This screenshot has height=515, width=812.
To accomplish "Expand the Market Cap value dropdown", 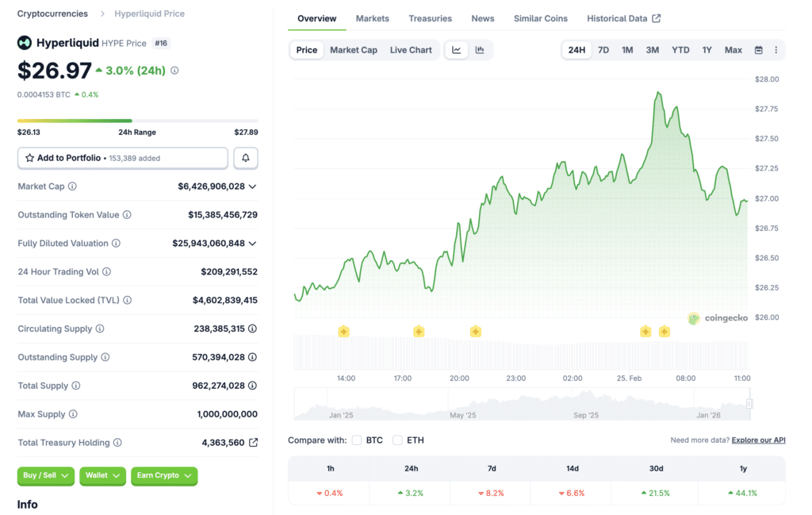I will [x=253, y=186].
